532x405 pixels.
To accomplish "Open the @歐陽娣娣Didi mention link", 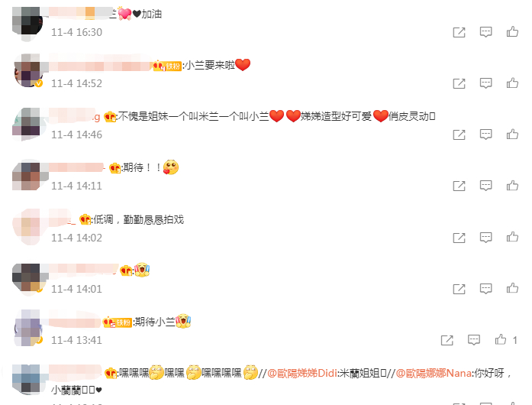I will click(302, 373).
